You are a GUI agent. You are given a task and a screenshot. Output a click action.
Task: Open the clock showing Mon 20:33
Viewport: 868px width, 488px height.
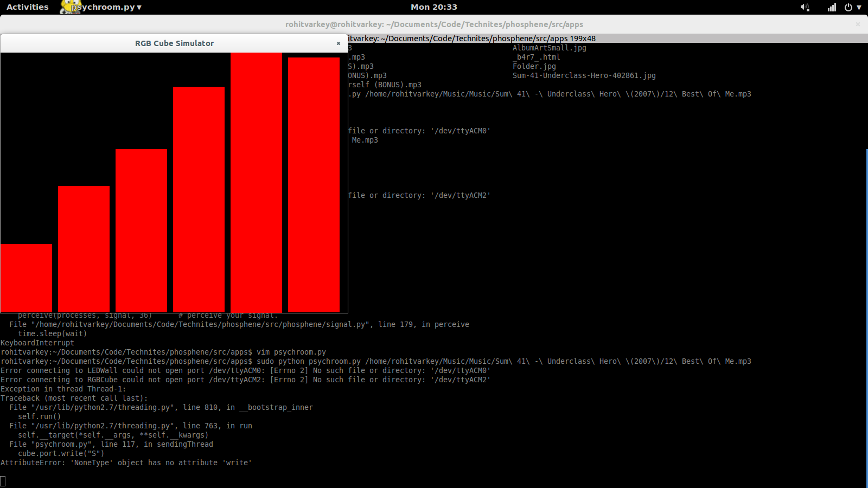434,7
